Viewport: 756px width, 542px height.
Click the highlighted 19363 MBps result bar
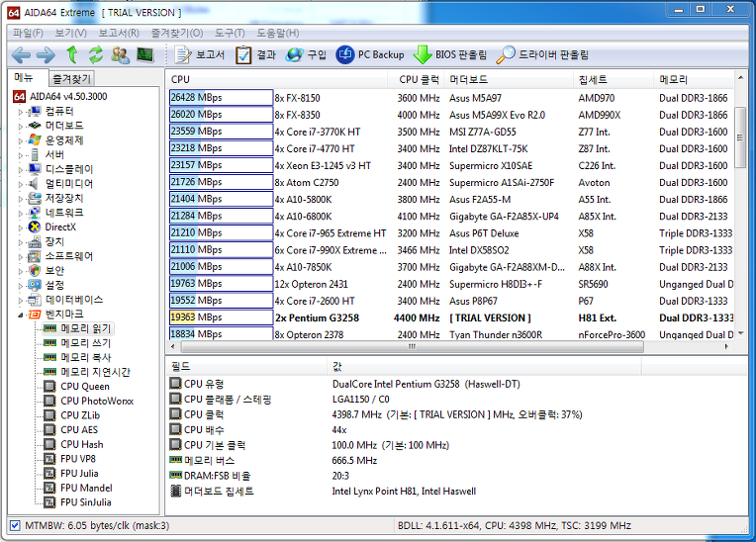[x=221, y=317]
